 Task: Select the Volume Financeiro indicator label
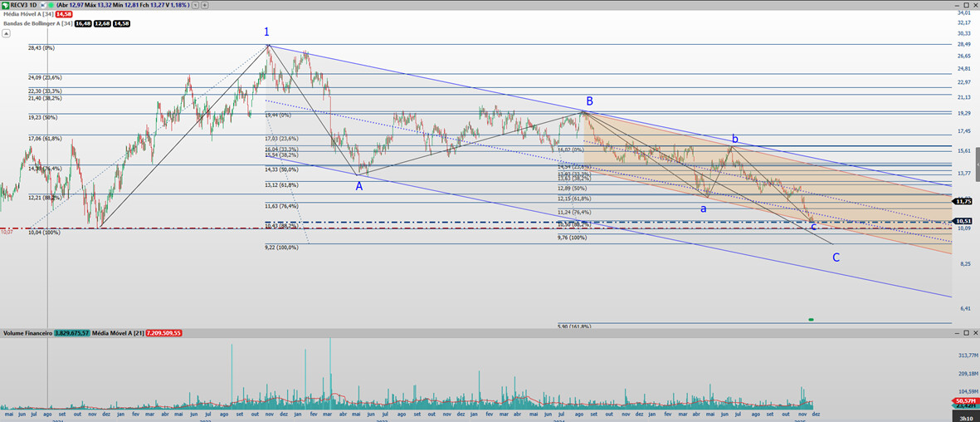(x=30, y=332)
